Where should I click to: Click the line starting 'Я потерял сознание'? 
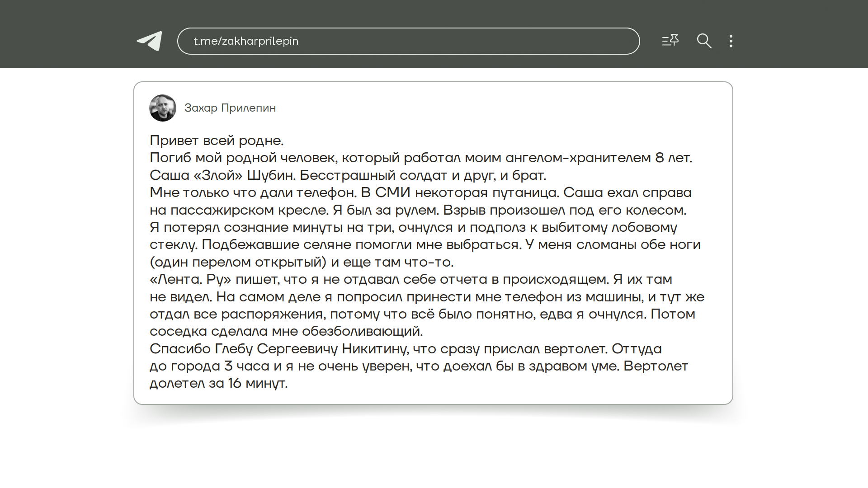pos(413,227)
